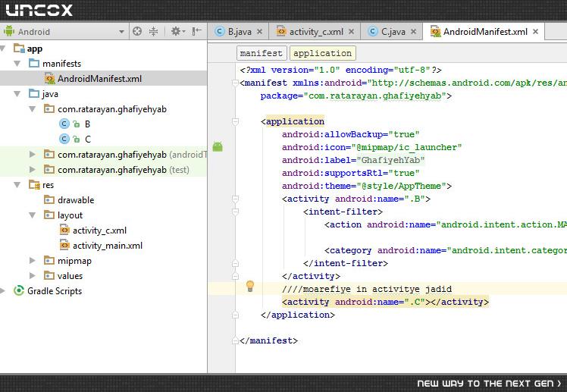
Task: Open the project panel gear settings
Action: [177, 31]
